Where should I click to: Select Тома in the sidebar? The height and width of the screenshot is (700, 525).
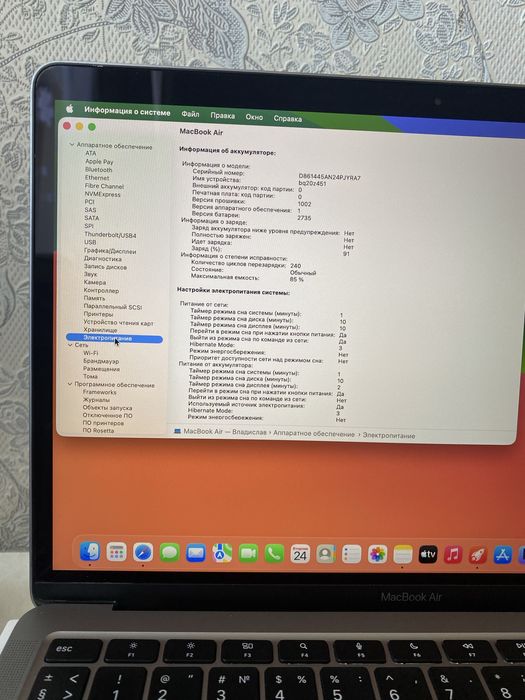pos(90,376)
